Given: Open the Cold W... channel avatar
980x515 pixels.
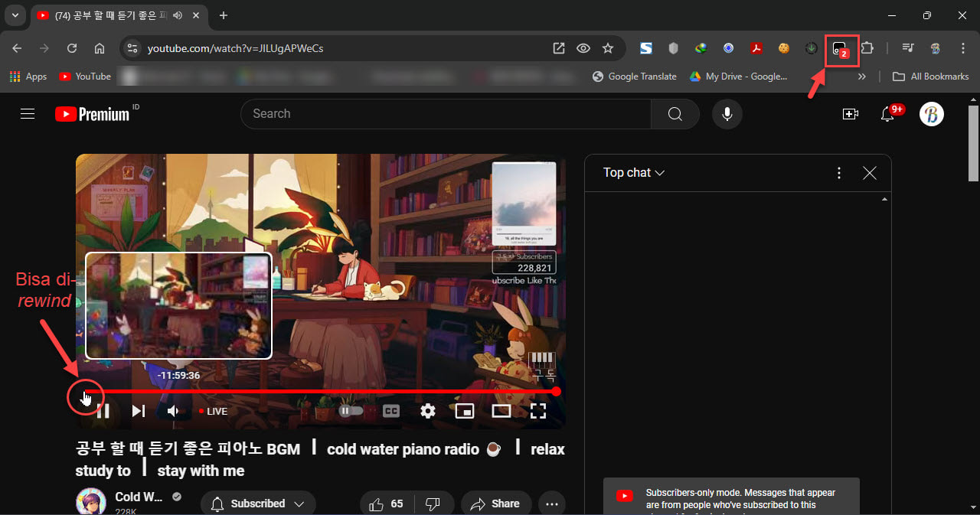Looking at the screenshot, I should [90, 502].
